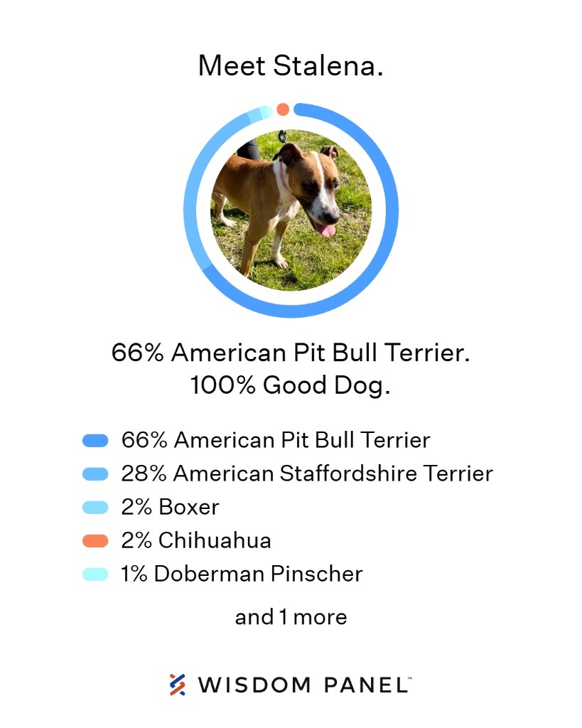Click the "100% Good Dog." headline line
Image resolution: width=582 pixels, height=728 pixels.
291,385
